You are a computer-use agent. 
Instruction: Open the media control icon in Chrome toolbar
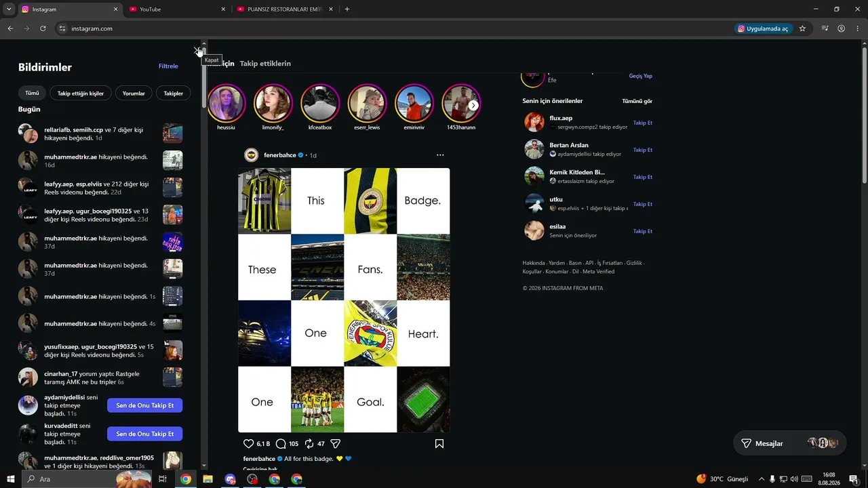click(825, 28)
